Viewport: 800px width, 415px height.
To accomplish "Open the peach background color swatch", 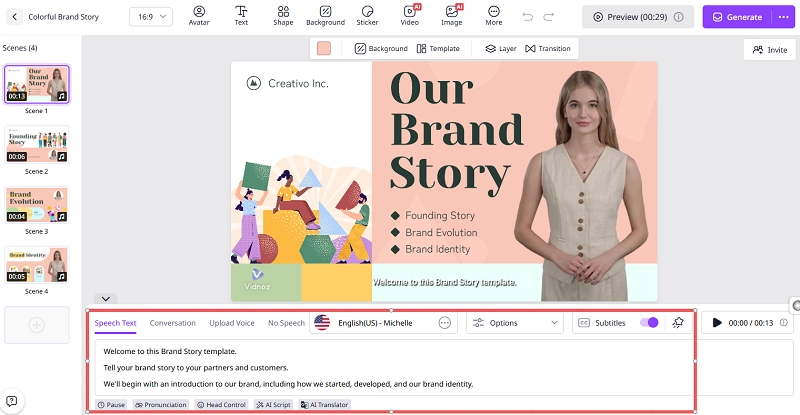I will [324, 48].
